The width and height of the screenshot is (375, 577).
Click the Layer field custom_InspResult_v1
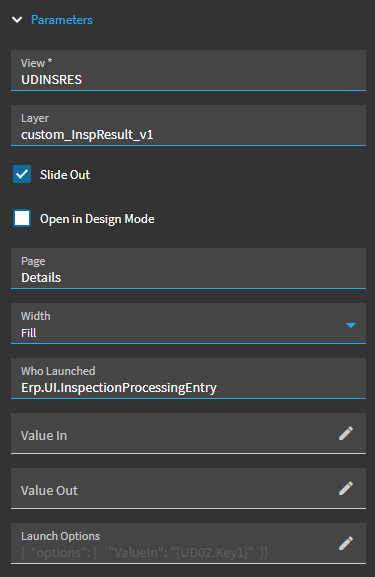tap(188, 125)
